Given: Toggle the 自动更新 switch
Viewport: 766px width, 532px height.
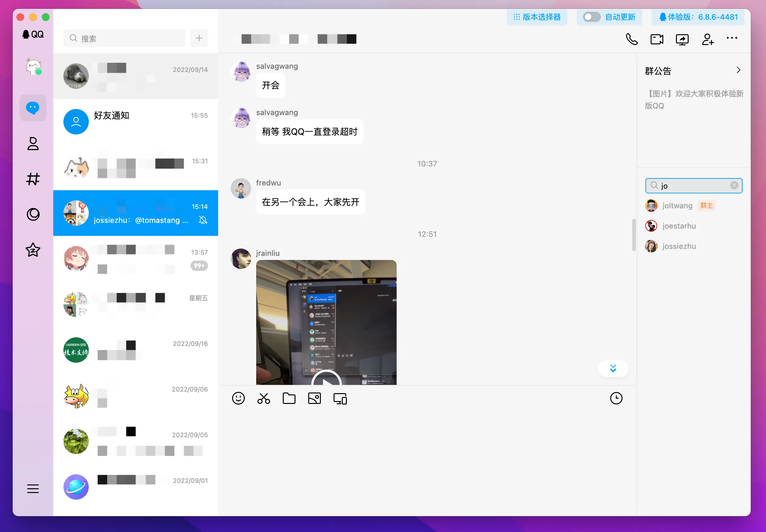Looking at the screenshot, I should 591,17.
